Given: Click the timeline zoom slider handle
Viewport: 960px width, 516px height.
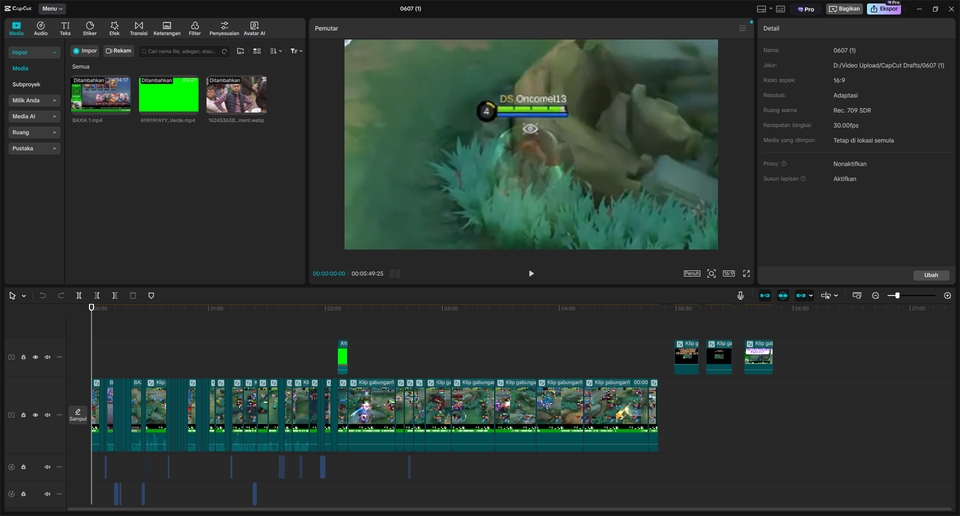Looking at the screenshot, I should pos(898,296).
